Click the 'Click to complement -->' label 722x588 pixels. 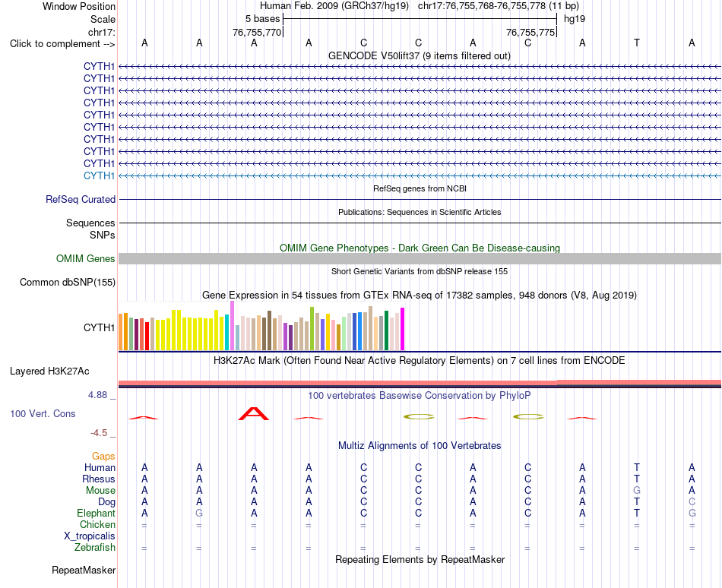(x=62, y=44)
